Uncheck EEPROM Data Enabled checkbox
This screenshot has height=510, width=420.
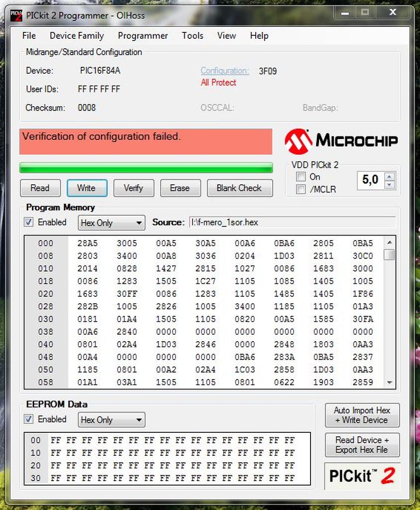[28, 419]
